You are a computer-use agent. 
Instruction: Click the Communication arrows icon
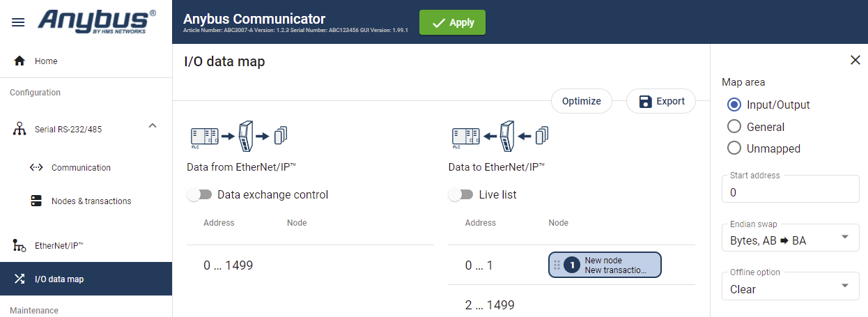tap(36, 168)
